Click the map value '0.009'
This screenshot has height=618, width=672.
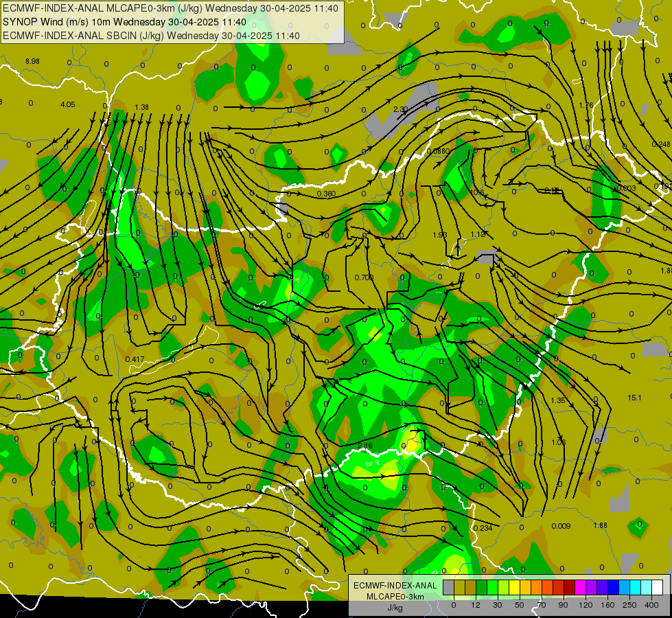pyautogui.click(x=561, y=526)
